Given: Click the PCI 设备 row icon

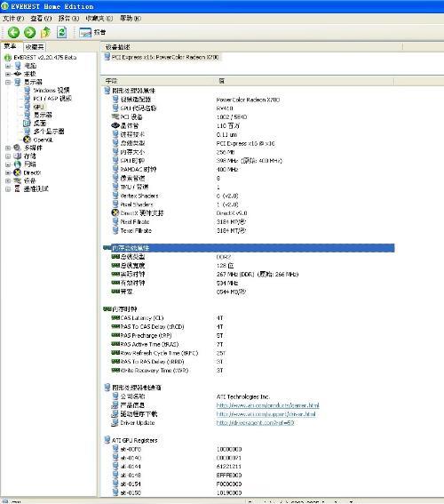Looking at the screenshot, I should coord(115,116).
